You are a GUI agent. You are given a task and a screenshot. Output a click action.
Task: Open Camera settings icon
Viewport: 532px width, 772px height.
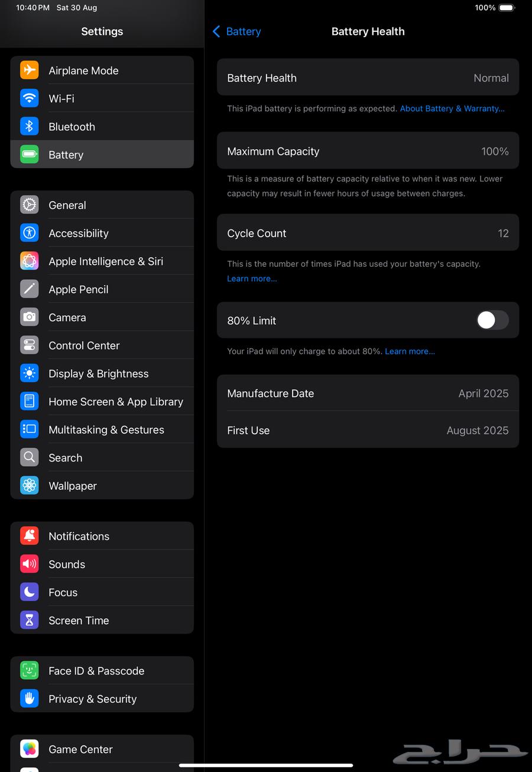pyautogui.click(x=30, y=317)
